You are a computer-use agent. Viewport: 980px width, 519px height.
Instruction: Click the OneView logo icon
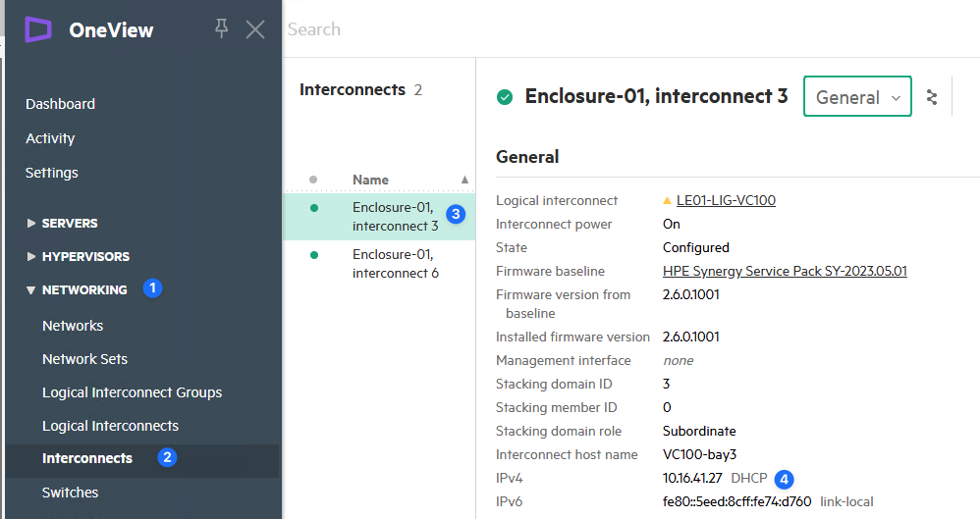(37, 30)
